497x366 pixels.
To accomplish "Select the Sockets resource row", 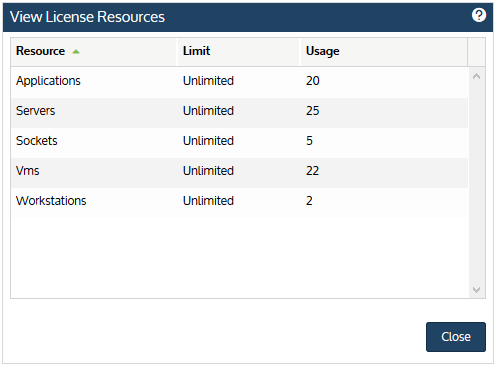I will pos(239,143).
